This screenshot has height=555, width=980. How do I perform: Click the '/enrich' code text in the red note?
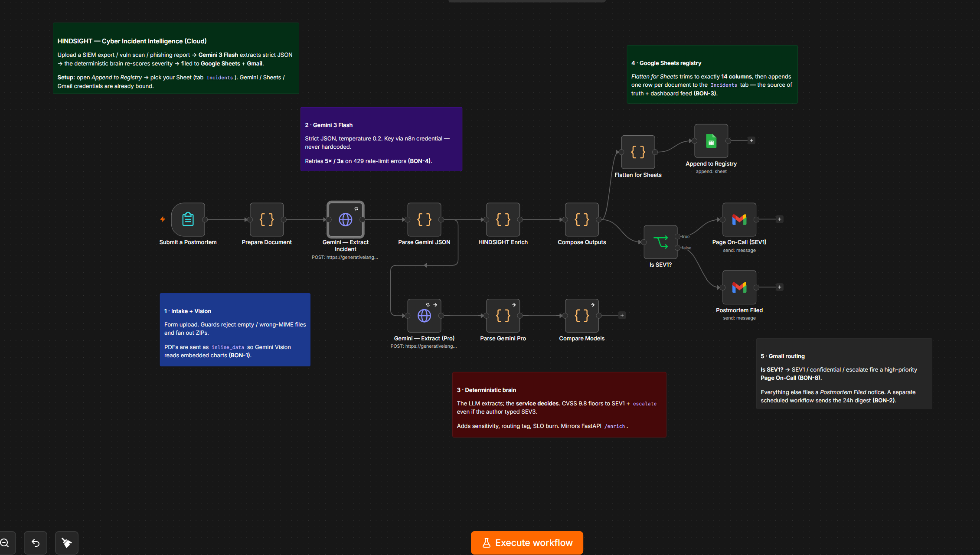point(615,426)
